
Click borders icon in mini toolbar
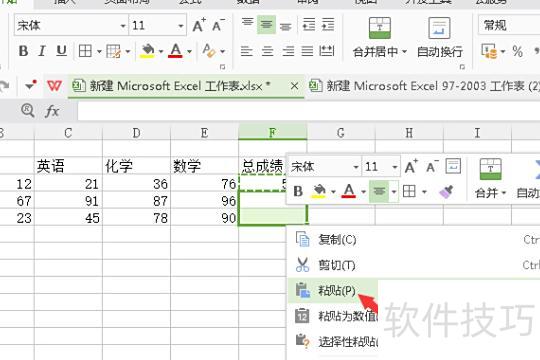point(409,191)
